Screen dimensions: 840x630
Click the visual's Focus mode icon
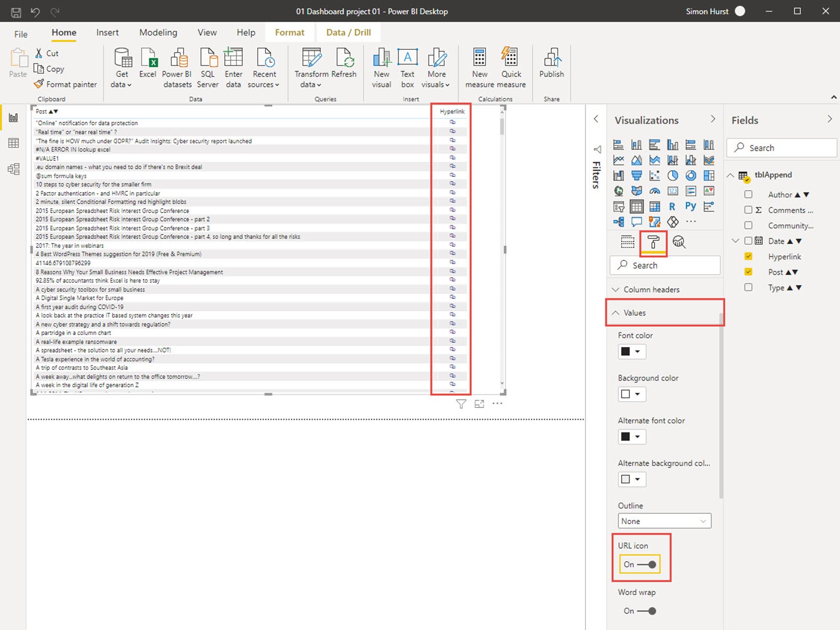479,404
